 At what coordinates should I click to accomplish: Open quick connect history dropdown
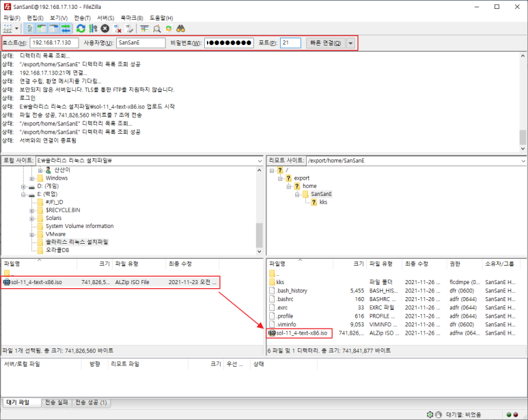pos(350,43)
